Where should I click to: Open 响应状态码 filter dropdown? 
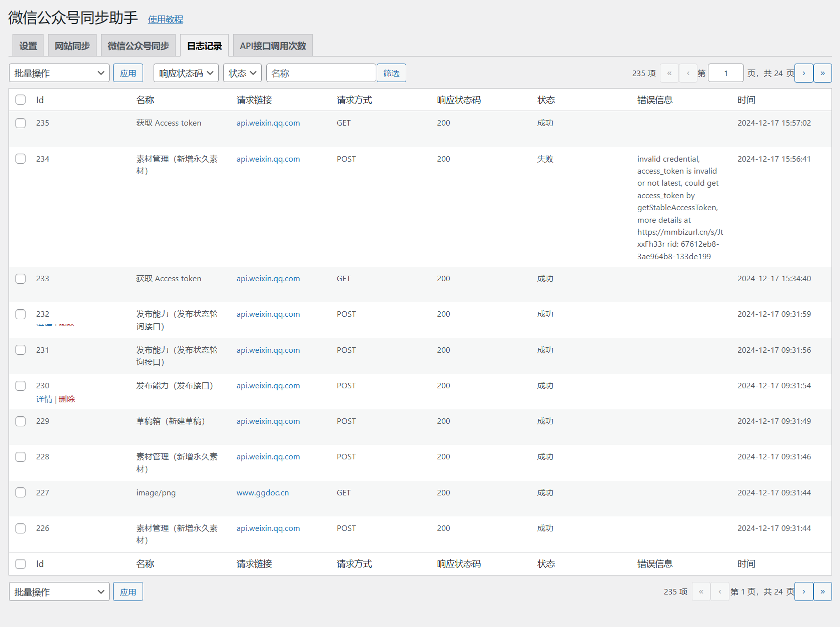pos(186,73)
